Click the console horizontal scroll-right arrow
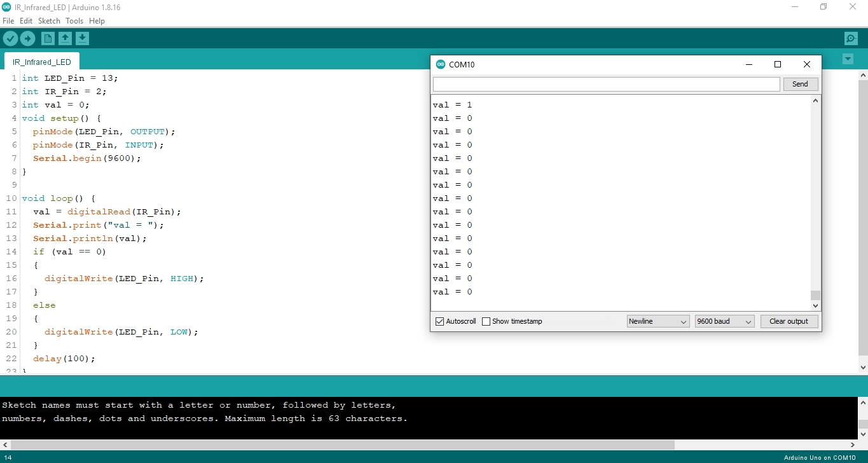Viewport: 868px width, 463px height. [853, 445]
